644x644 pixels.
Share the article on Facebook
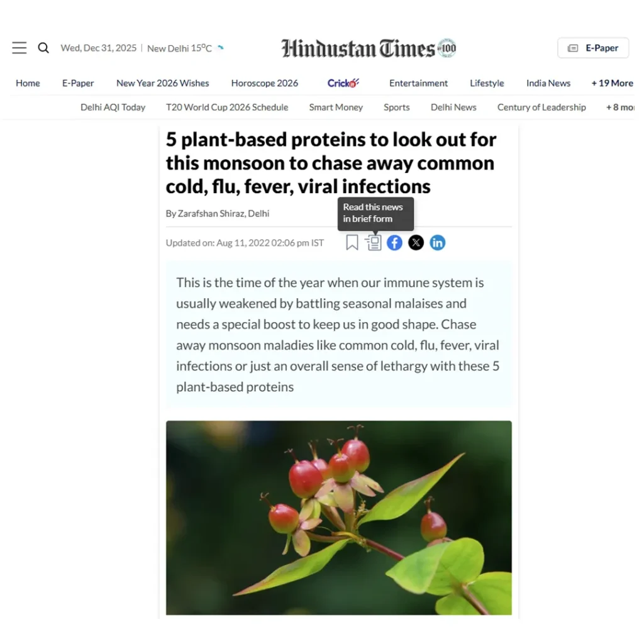coord(395,243)
